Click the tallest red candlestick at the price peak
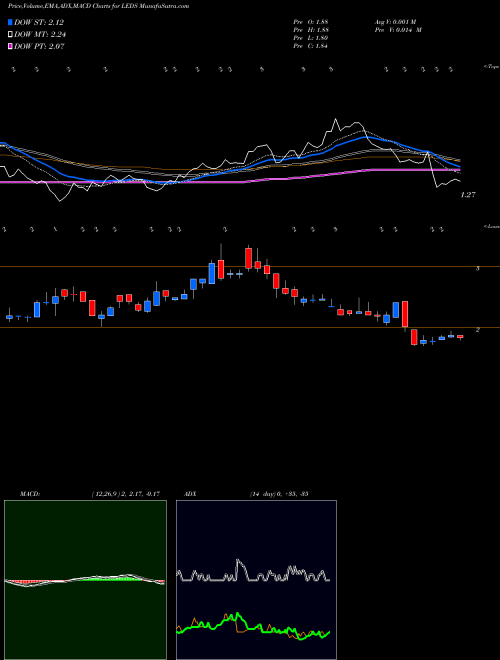This screenshot has height=660, width=500. tap(249, 258)
